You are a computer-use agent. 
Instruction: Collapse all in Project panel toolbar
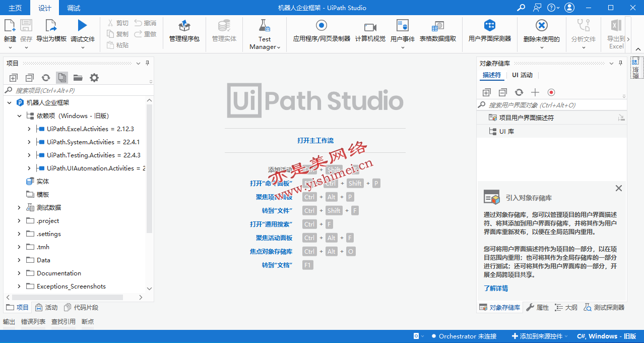click(30, 78)
